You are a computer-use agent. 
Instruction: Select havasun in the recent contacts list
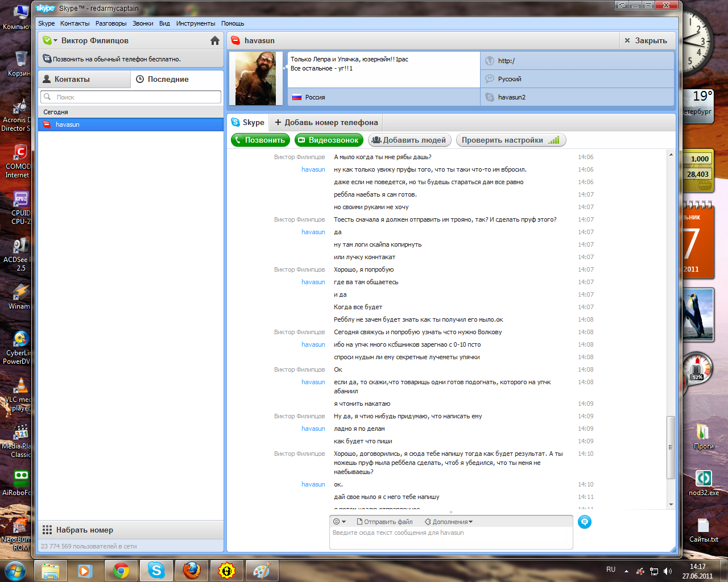[131, 124]
